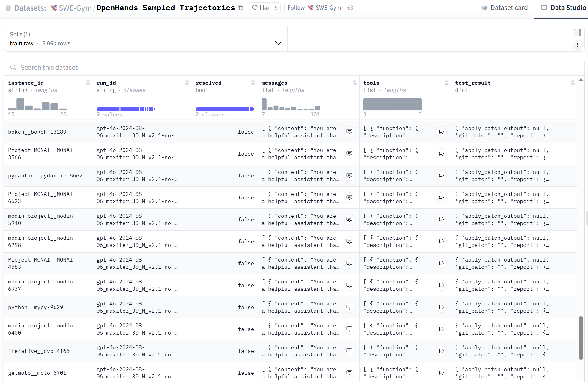The height and width of the screenshot is (382, 588).
Task: Open messages viewer for Project-MONAI__MONAI-4583 row
Action: (349, 263)
